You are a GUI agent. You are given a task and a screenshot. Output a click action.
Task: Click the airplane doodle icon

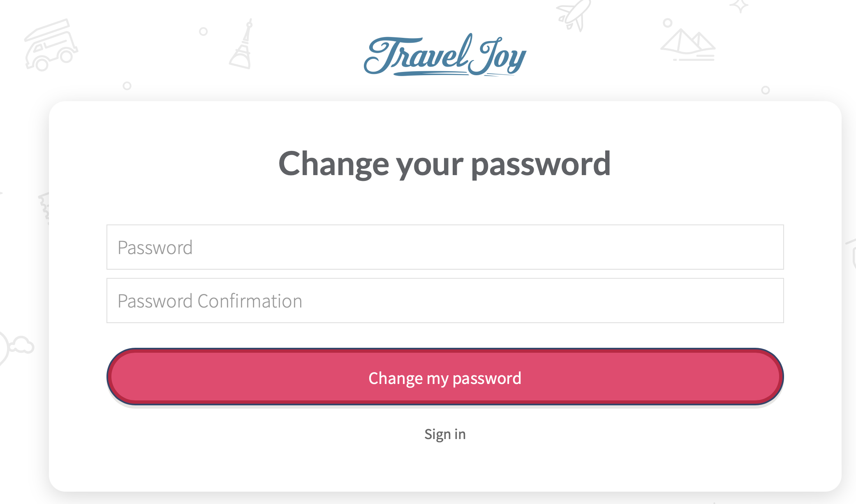click(574, 16)
